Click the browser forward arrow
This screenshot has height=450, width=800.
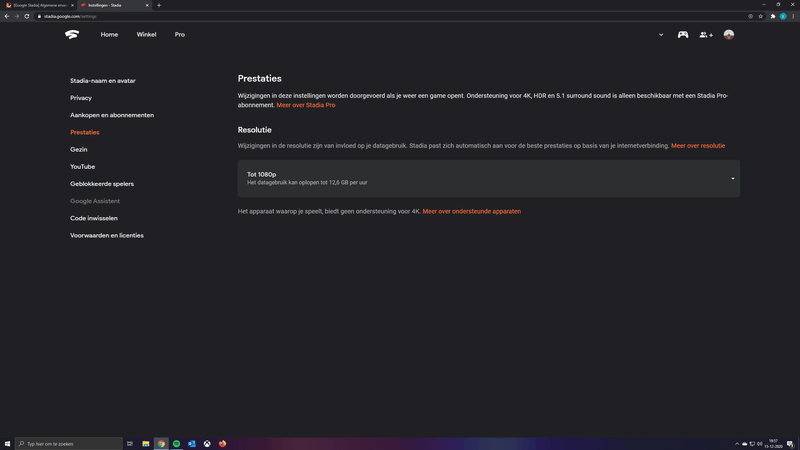(17, 16)
